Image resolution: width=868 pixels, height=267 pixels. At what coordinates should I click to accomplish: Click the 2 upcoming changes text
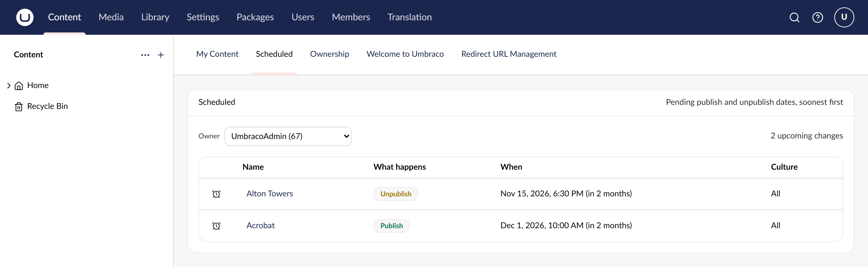point(807,136)
